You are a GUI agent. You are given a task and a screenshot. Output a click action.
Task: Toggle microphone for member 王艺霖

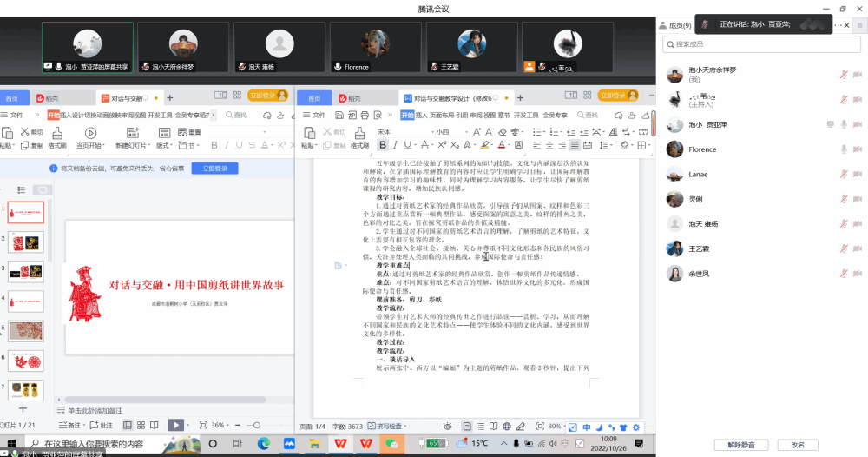844,248
